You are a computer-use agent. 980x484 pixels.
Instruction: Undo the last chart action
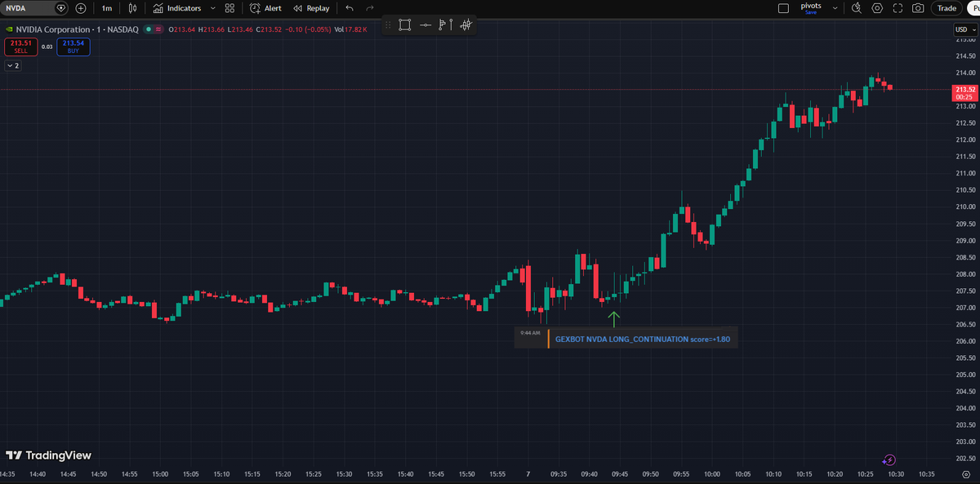click(350, 8)
